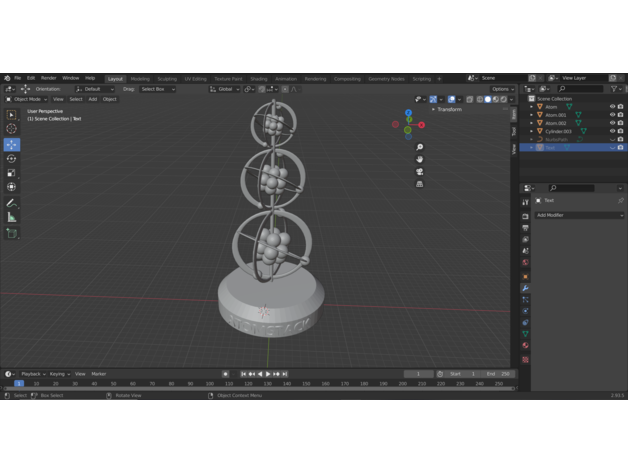The height and width of the screenshot is (472, 628).
Task: Click the zoom magnifier viewport icon
Action: click(x=420, y=147)
